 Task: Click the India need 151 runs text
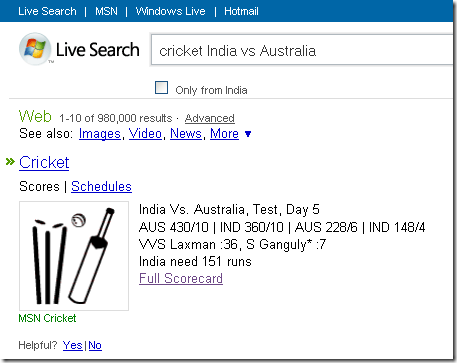pos(195,262)
